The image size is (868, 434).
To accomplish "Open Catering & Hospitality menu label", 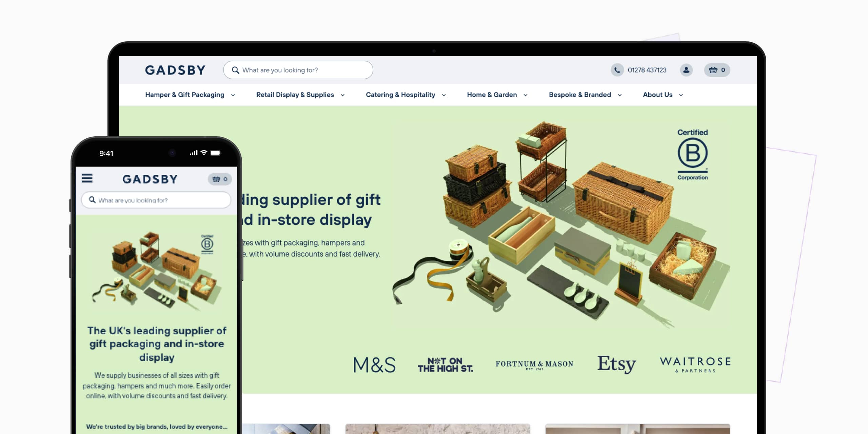I will tap(400, 95).
